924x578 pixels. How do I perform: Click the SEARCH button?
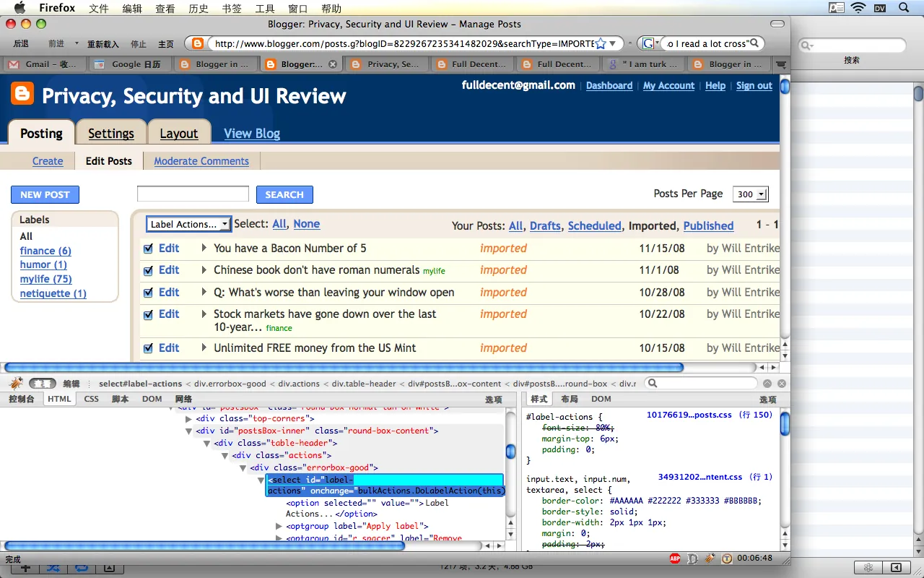click(284, 194)
